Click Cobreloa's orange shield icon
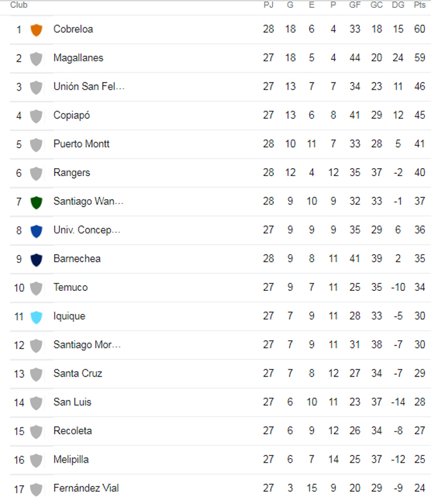 click(36, 30)
